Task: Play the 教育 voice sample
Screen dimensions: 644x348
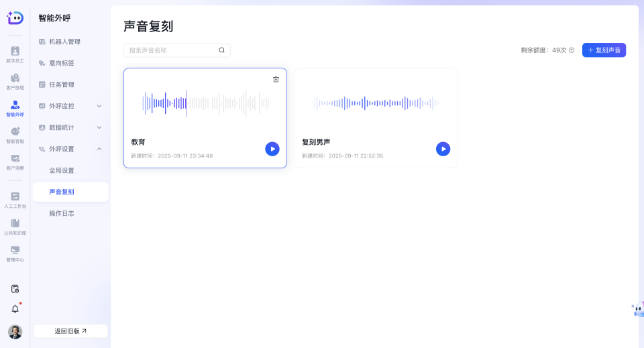Action: click(x=272, y=149)
